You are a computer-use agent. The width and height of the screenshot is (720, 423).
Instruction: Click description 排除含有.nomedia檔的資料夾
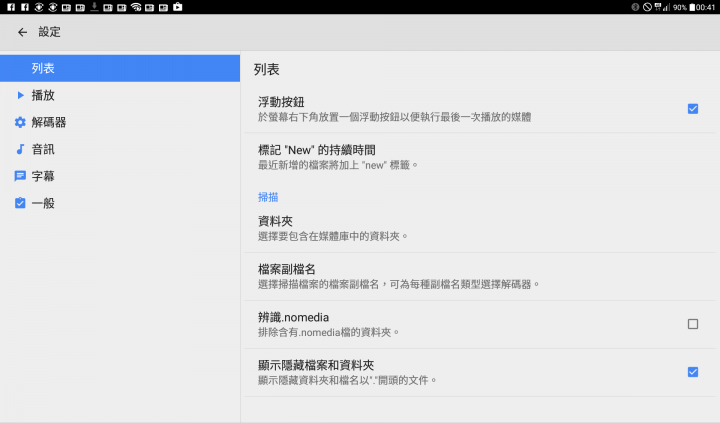[328, 332]
